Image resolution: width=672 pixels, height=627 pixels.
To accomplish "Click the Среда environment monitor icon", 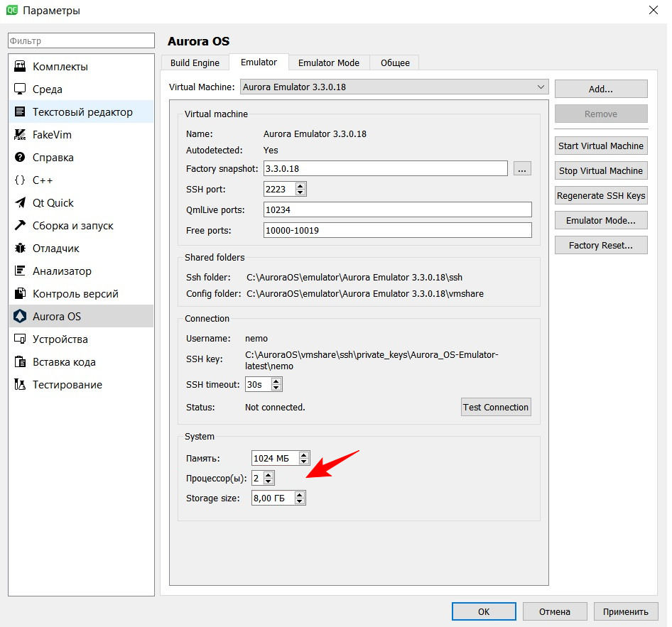I will (x=20, y=89).
